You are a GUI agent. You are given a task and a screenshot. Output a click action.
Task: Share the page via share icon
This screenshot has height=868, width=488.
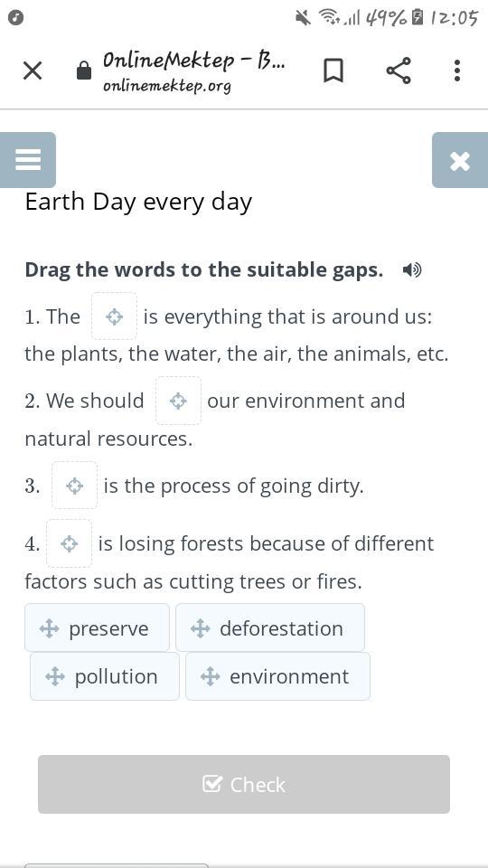coord(399,71)
